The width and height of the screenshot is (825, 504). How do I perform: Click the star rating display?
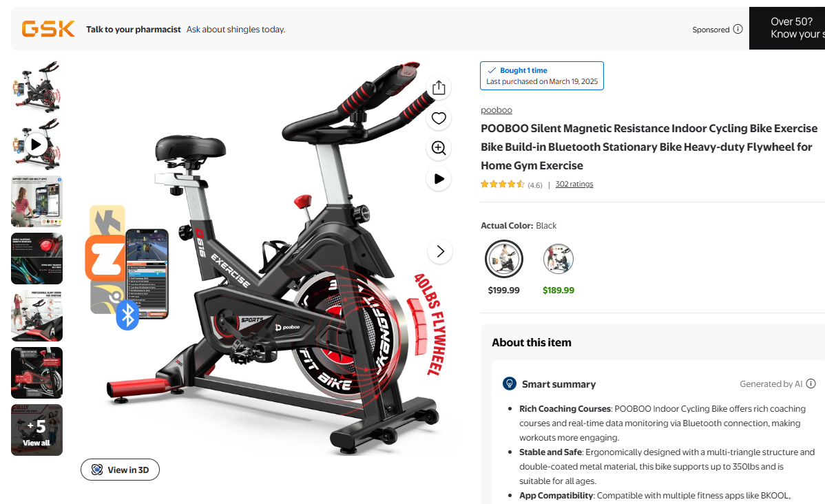click(503, 184)
